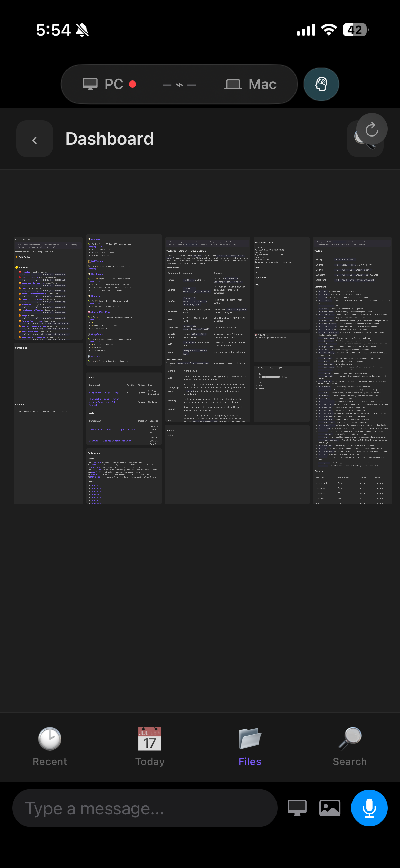Go back using the left chevron
The height and width of the screenshot is (868, 400).
[x=35, y=139]
